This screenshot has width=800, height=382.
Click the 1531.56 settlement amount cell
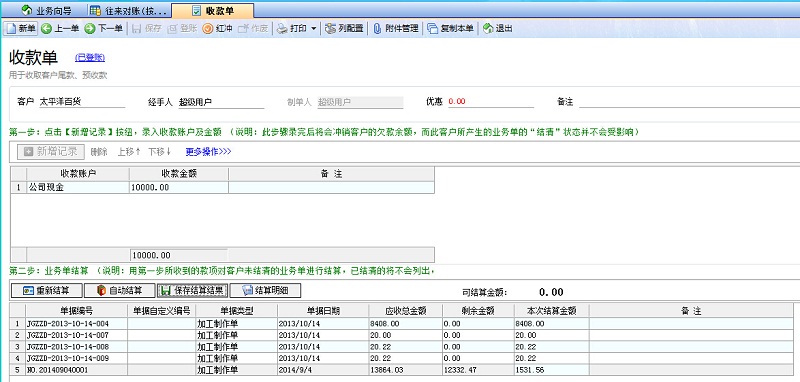click(552, 369)
